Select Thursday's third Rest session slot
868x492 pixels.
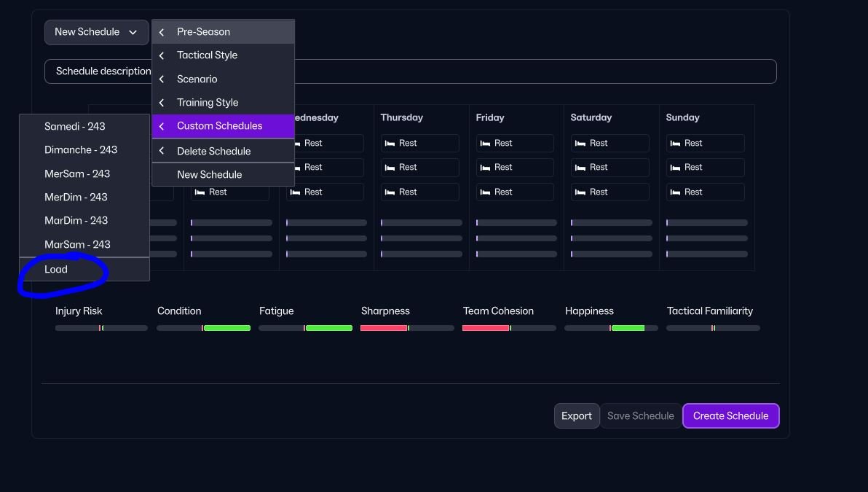(420, 192)
